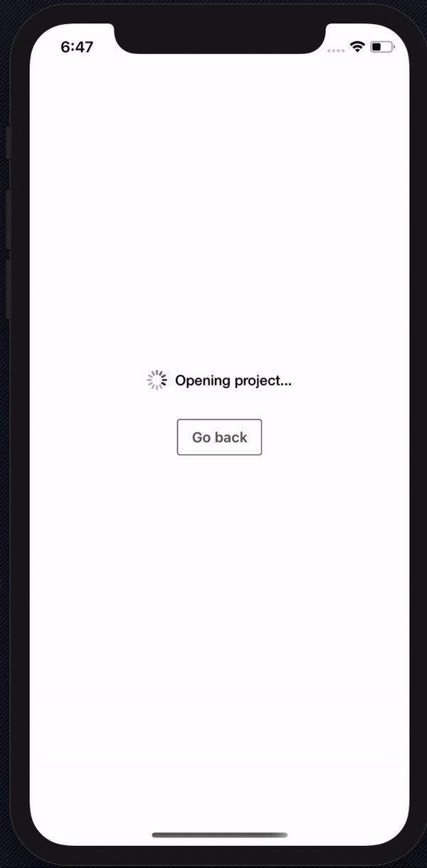Click the notch at top of device

[x=219, y=37]
